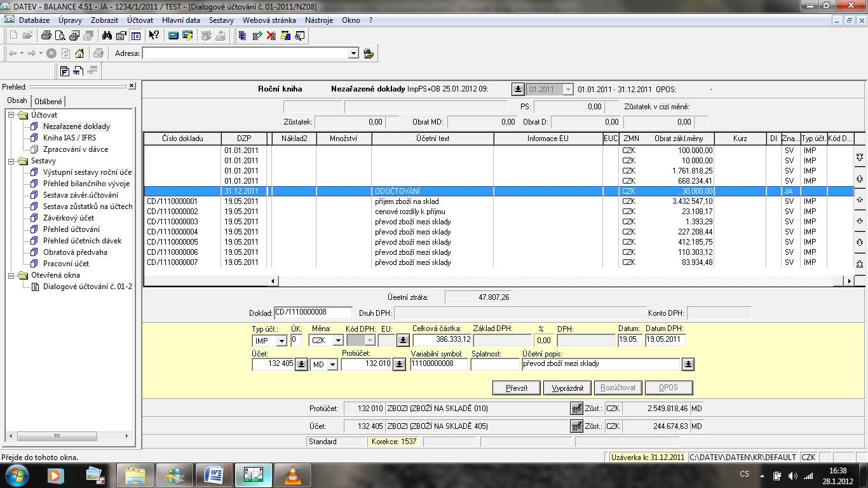The height and width of the screenshot is (488, 868).
Task: Click the Home icon in navigation toolbar
Action: tap(79, 53)
